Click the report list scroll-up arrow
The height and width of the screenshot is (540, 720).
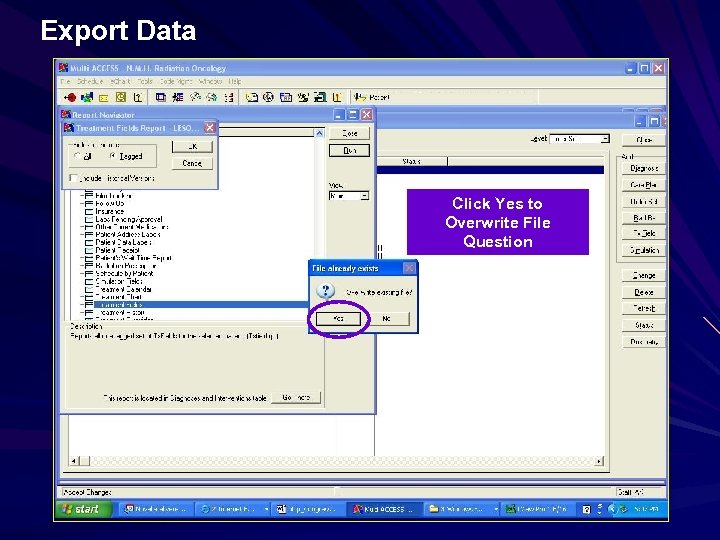(320, 133)
